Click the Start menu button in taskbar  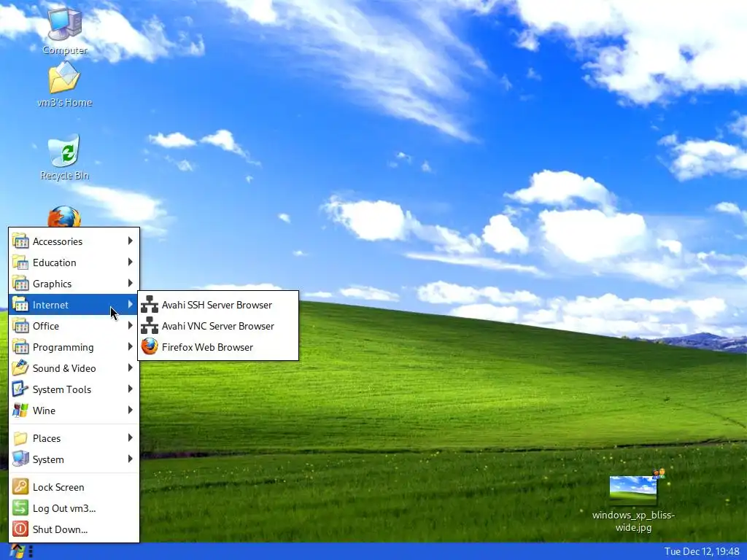tap(17, 551)
